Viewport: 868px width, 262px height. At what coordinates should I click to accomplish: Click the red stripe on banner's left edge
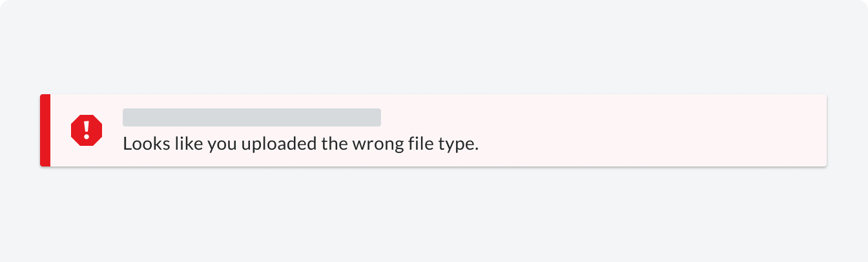click(45, 130)
